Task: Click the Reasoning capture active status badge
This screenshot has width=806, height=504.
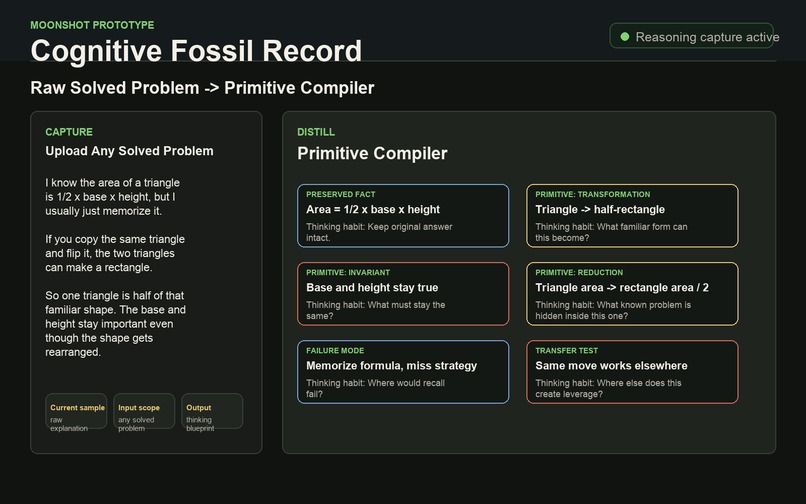Action: pos(691,36)
